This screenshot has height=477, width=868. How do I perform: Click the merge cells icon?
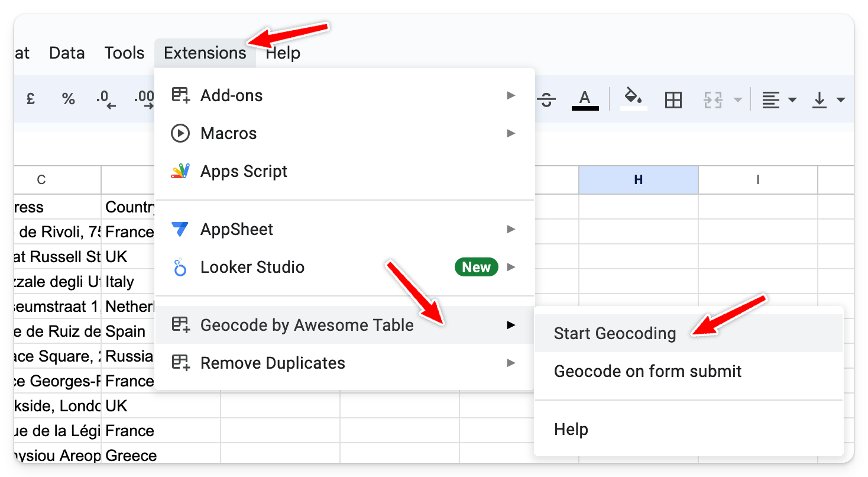tap(713, 100)
